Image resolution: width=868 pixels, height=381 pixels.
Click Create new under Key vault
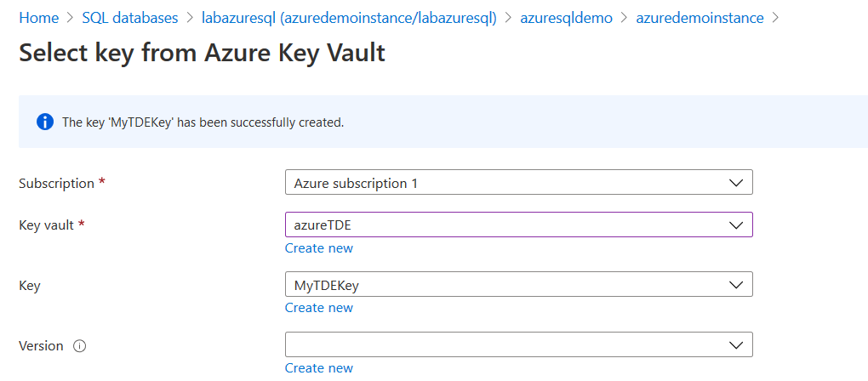(318, 248)
